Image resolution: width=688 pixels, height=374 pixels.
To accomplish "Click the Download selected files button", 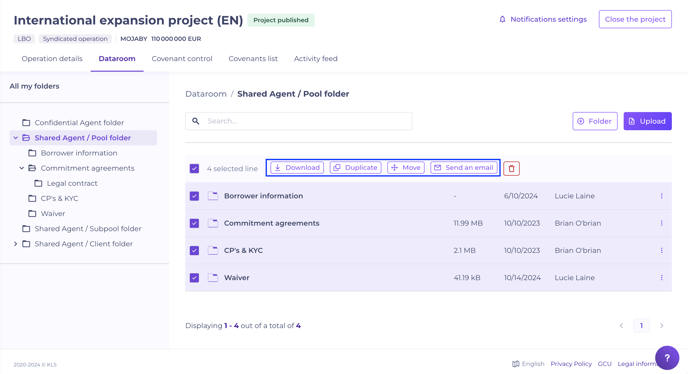I will pyautogui.click(x=297, y=168).
